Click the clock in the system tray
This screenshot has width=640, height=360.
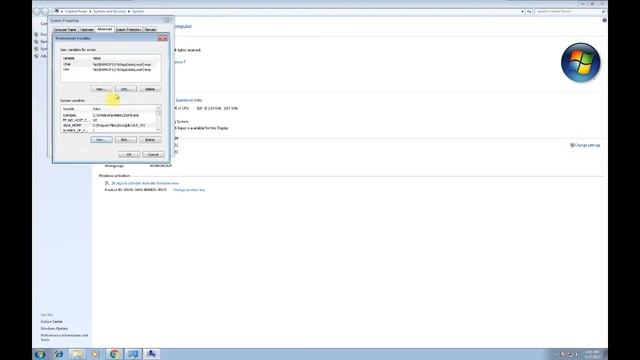point(592,354)
